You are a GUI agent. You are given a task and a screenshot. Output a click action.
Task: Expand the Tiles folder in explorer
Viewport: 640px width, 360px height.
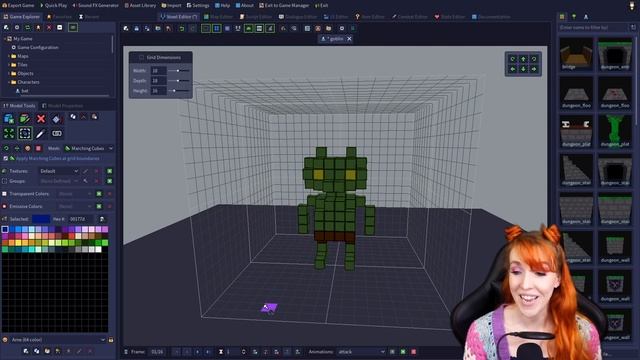(x=9, y=64)
